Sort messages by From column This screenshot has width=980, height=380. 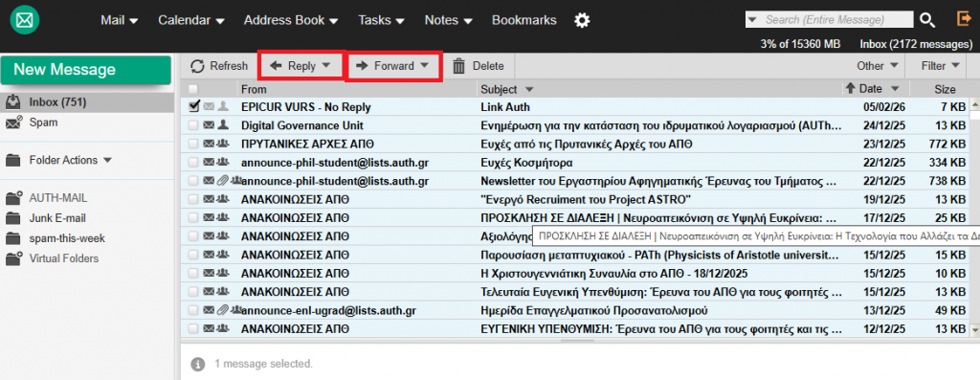click(254, 89)
